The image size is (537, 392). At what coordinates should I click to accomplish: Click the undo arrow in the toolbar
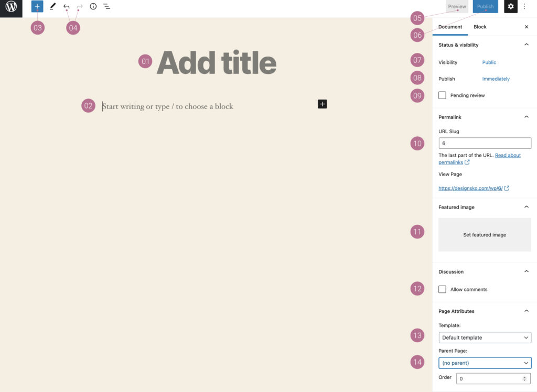(66, 6)
